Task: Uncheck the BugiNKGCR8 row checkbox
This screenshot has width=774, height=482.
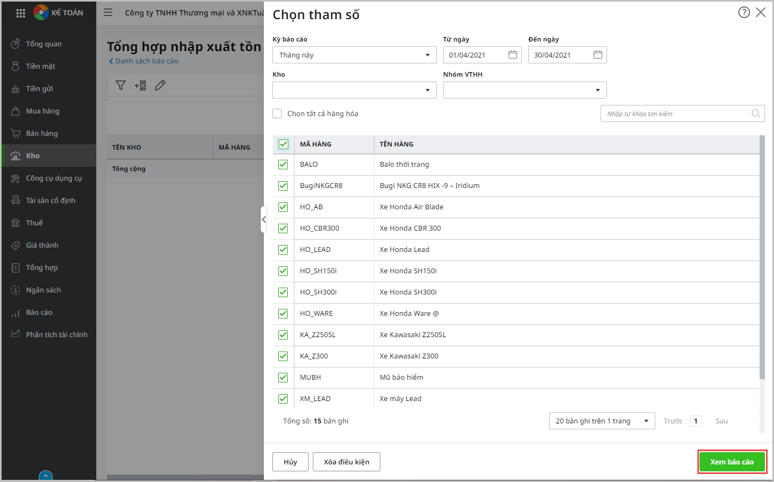Action: coord(283,186)
